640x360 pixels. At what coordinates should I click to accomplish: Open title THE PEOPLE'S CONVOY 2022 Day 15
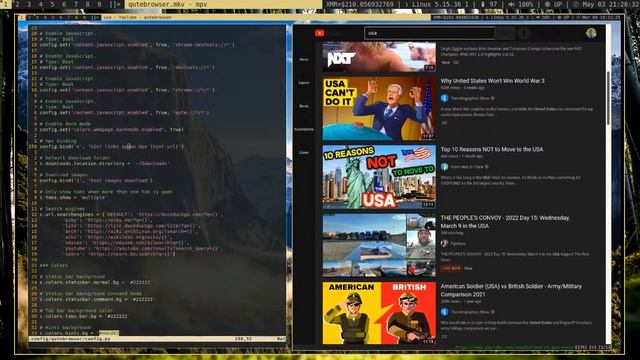coord(505,222)
